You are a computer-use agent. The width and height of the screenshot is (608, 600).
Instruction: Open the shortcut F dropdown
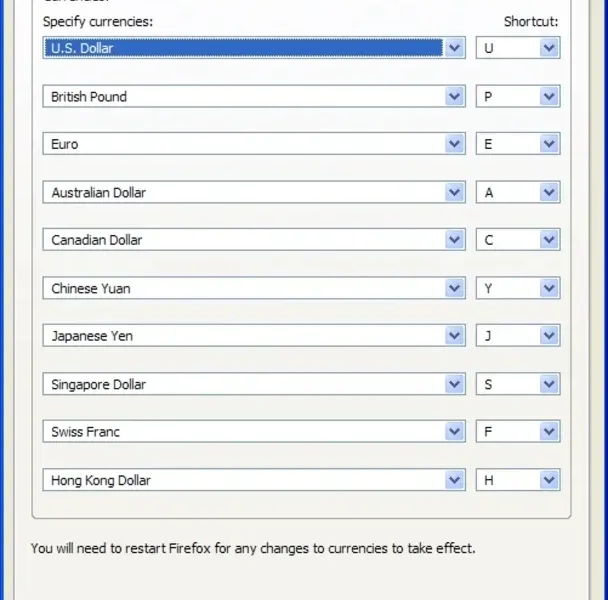[549, 432]
